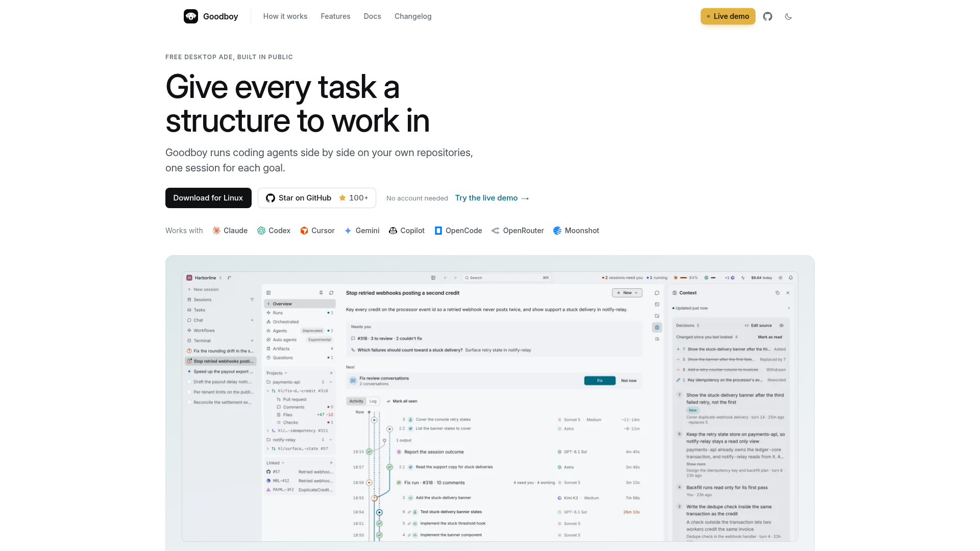Viewport: 980px width, 551px height.
Task: Follow the Try the live demo link
Action: (492, 198)
